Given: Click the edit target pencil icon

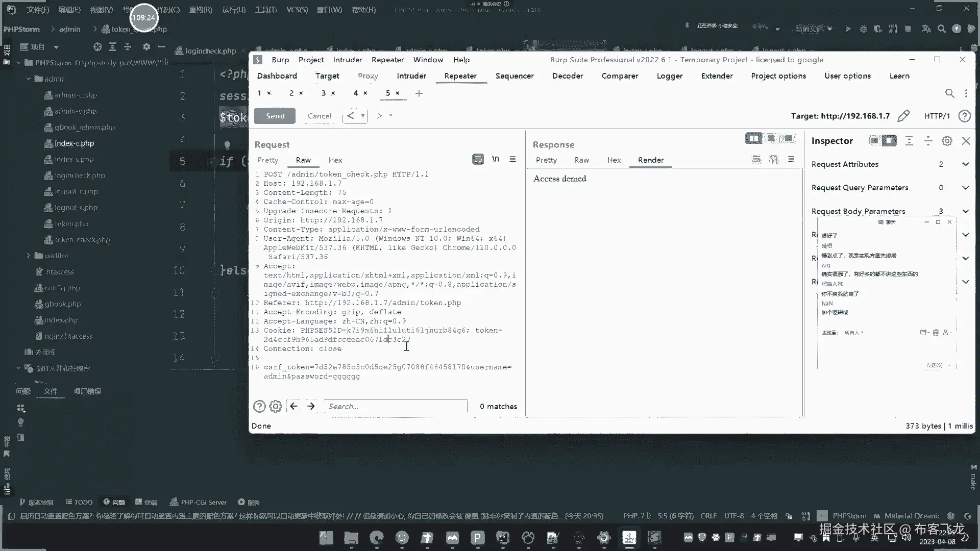Looking at the screenshot, I should click(903, 116).
